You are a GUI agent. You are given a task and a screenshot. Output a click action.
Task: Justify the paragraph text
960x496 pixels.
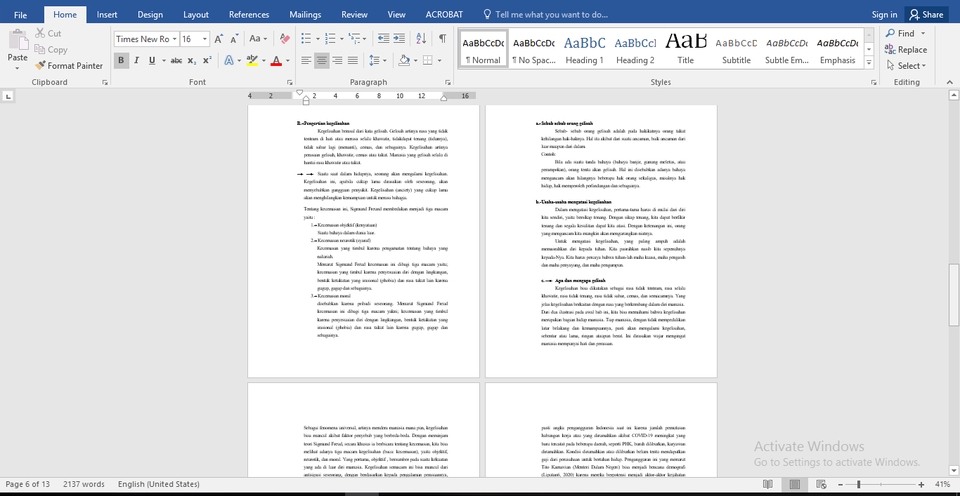(x=352, y=60)
